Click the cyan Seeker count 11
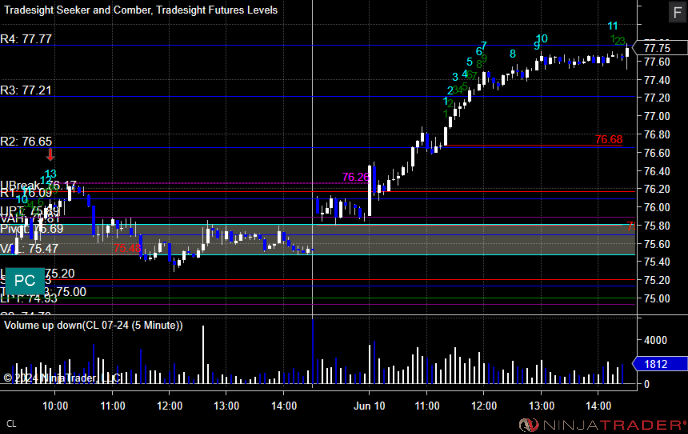The width and height of the screenshot is (688, 434). [613, 26]
